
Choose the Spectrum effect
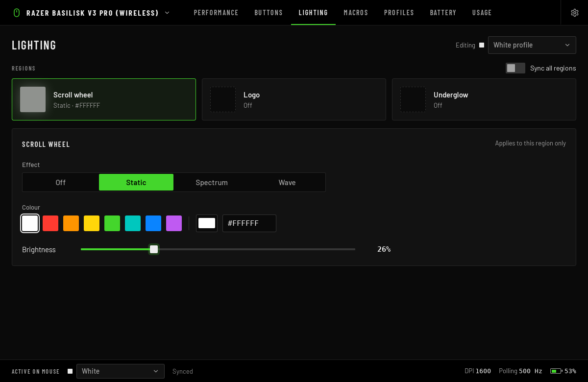[x=212, y=182]
